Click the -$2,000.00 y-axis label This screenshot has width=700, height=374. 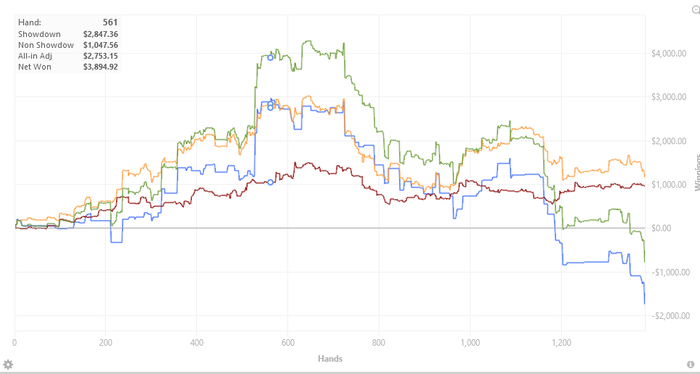point(667,316)
